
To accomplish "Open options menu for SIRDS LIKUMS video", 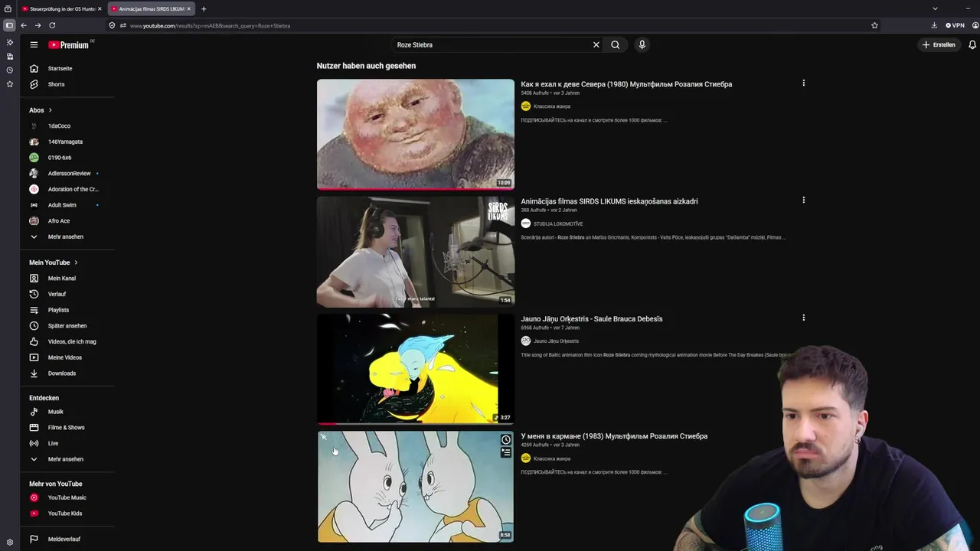I will pos(803,200).
